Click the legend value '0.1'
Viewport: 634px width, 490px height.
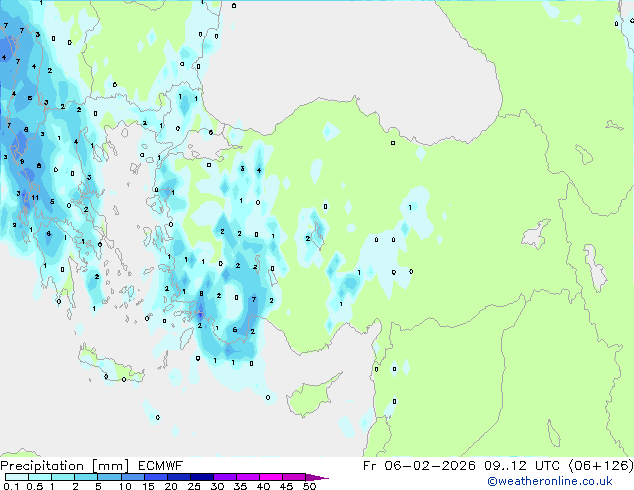click(x=11, y=486)
